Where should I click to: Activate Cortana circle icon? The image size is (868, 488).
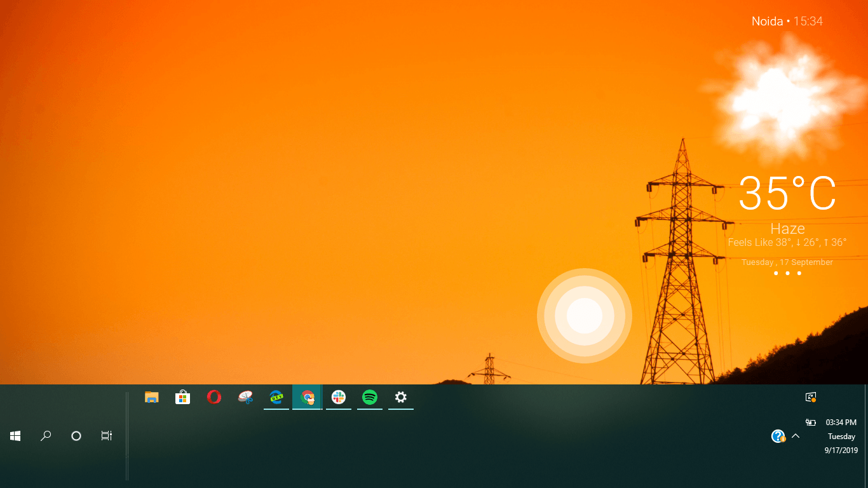pos(76,436)
